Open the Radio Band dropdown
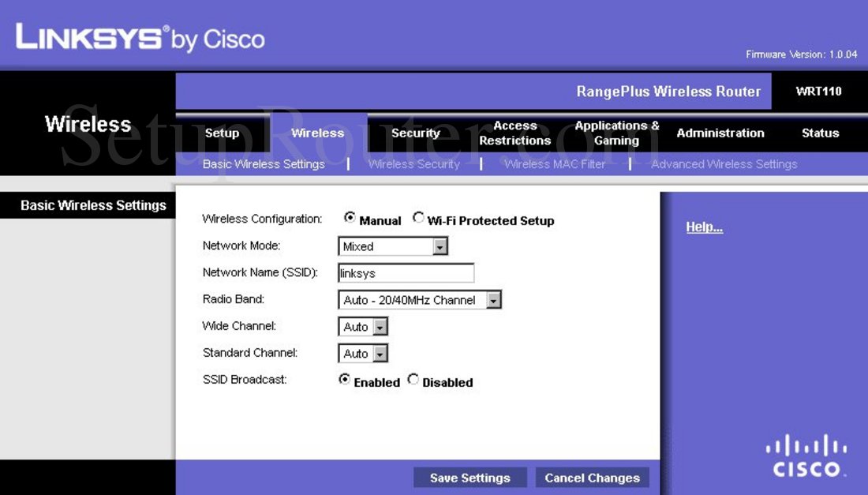Viewport: 868px width, 495px height. pos(493,299)
